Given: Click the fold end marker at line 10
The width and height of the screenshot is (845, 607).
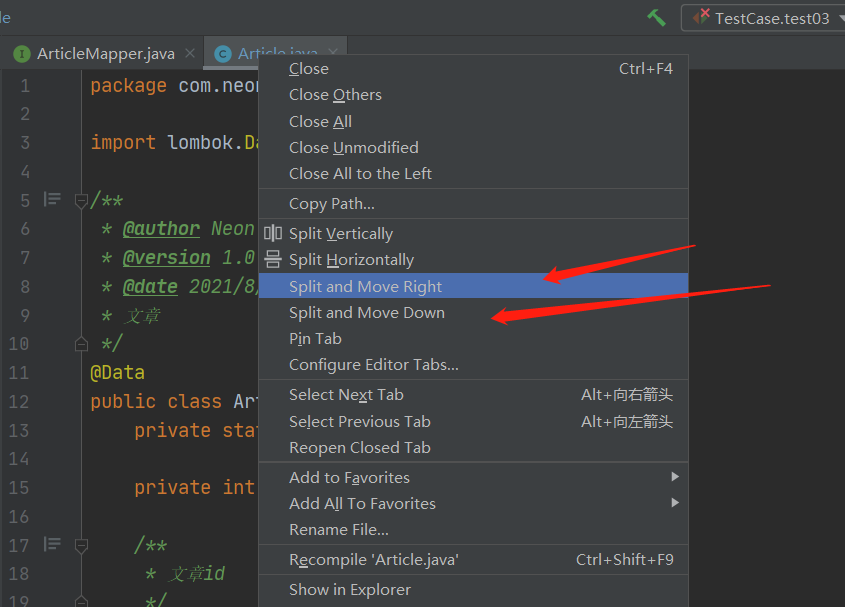Looking at the screenshot, I should (x=81, y=343).
